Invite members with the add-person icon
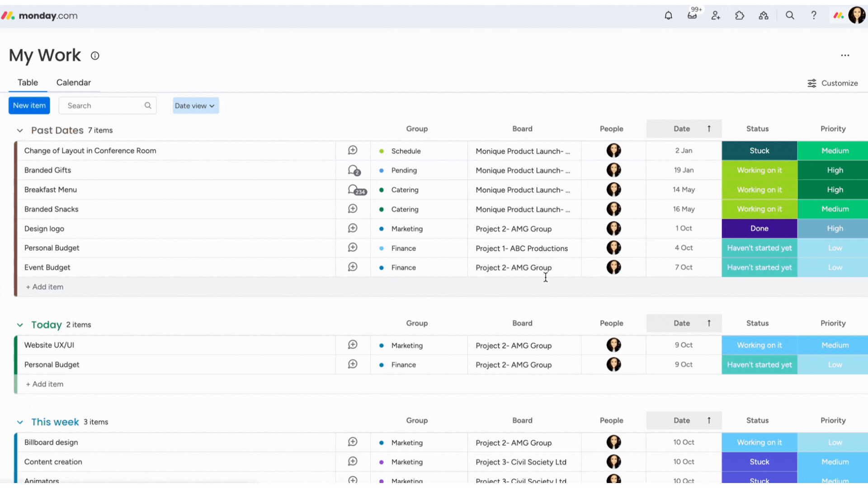The width and height of the screenshot is (868, 488). [x=716, y=15]
